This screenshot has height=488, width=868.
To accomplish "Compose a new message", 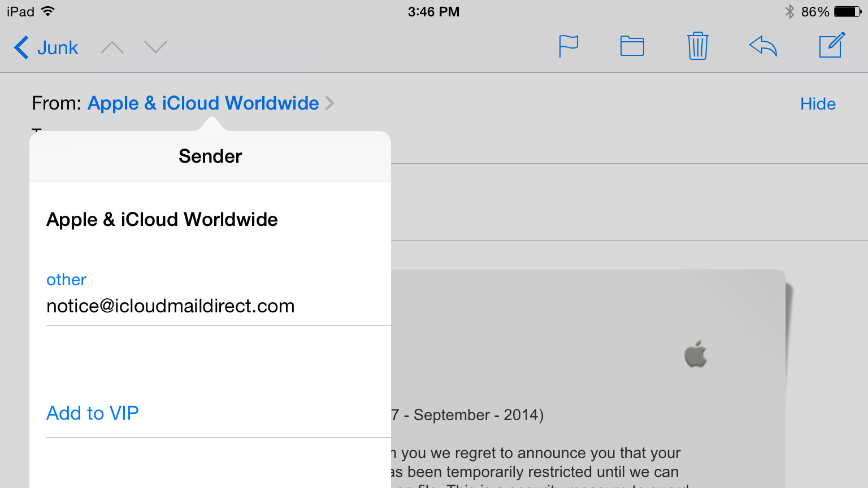I will tap(832, 45).
